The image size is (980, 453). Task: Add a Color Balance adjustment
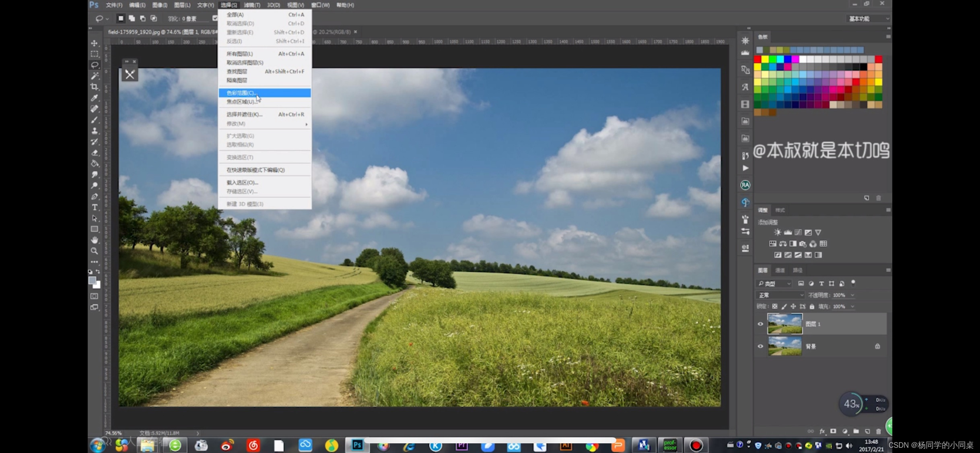tap(783, 244)
